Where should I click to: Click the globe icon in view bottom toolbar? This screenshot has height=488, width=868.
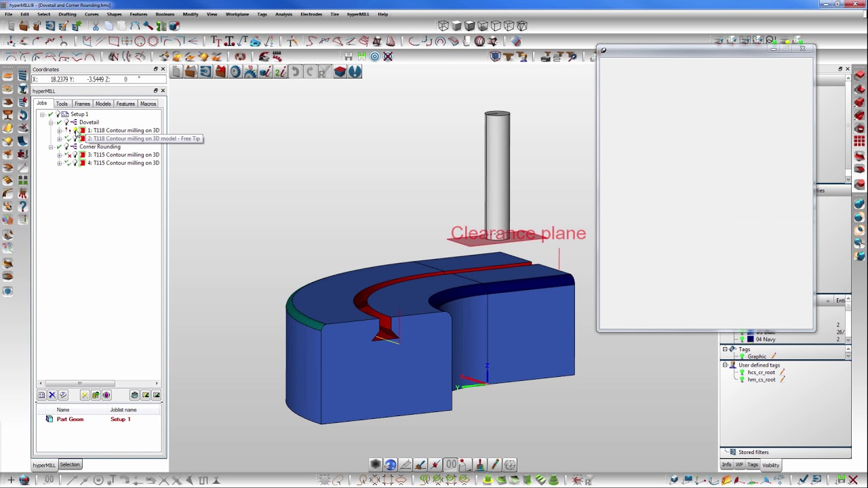coord(391,465)
